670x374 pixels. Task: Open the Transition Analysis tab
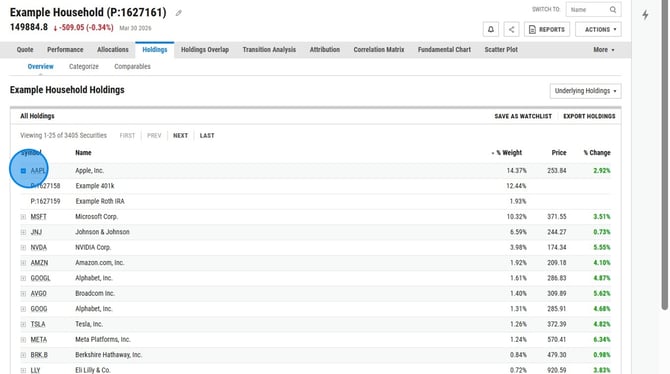(269, 50)
